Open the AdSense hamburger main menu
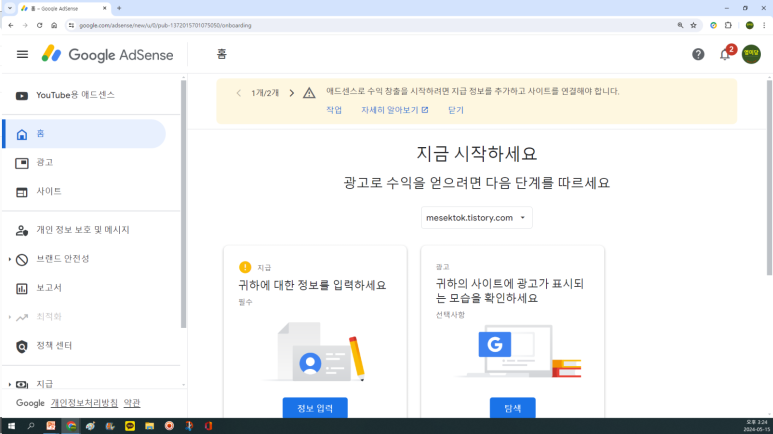The image size is (773, 434). click(x=22, y=55)
